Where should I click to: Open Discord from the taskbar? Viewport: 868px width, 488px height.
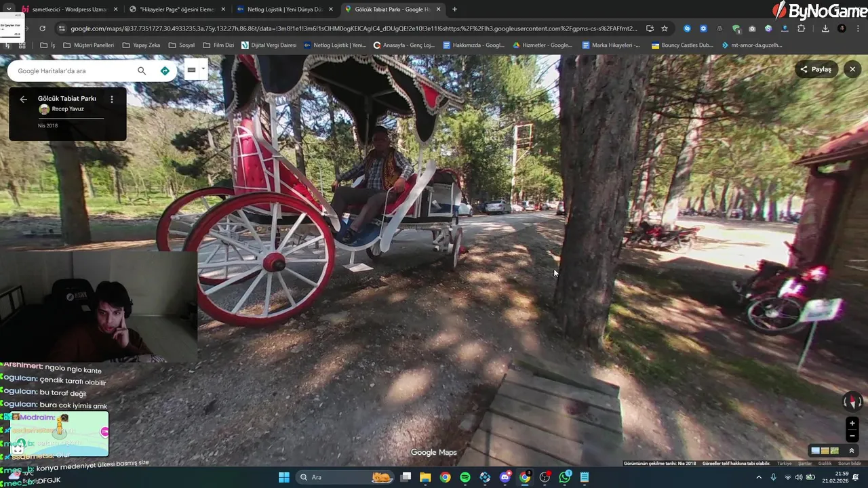(505, 477)
